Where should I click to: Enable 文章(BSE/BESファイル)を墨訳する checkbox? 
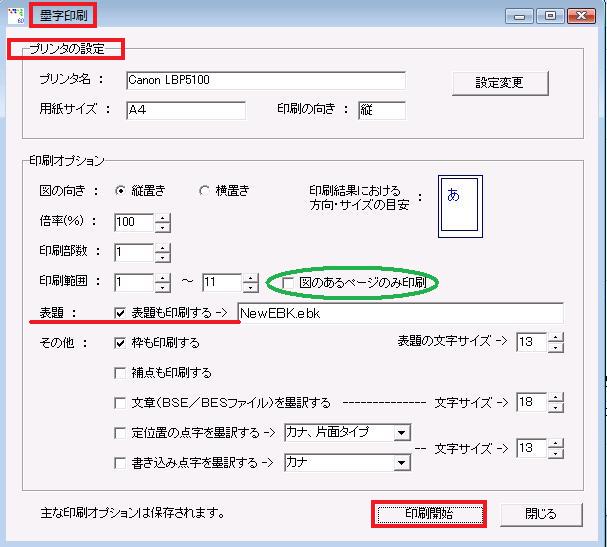point(121,403)
